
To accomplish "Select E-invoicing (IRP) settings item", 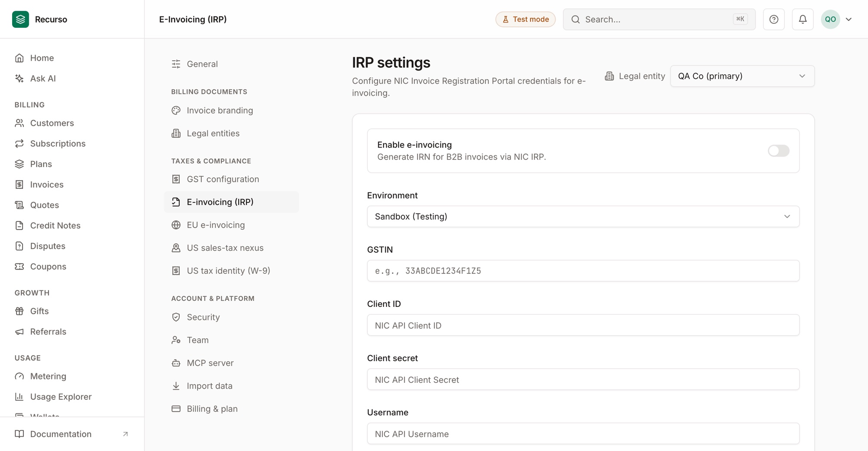I will [231, 202].
